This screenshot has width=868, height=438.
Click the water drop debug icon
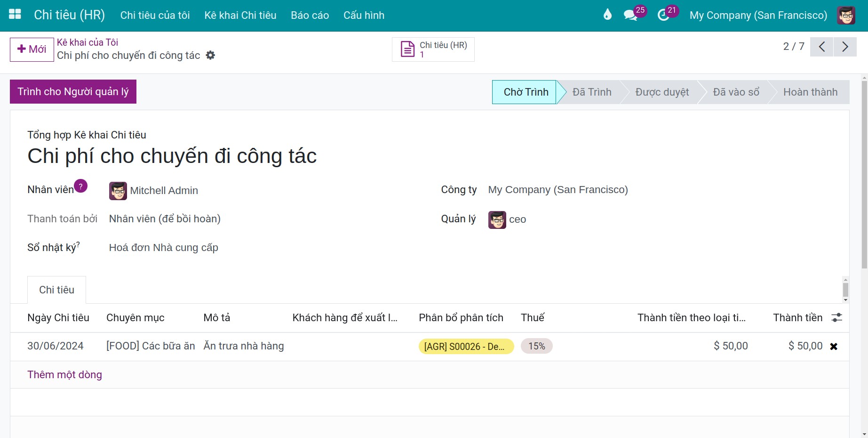point(607,15)
